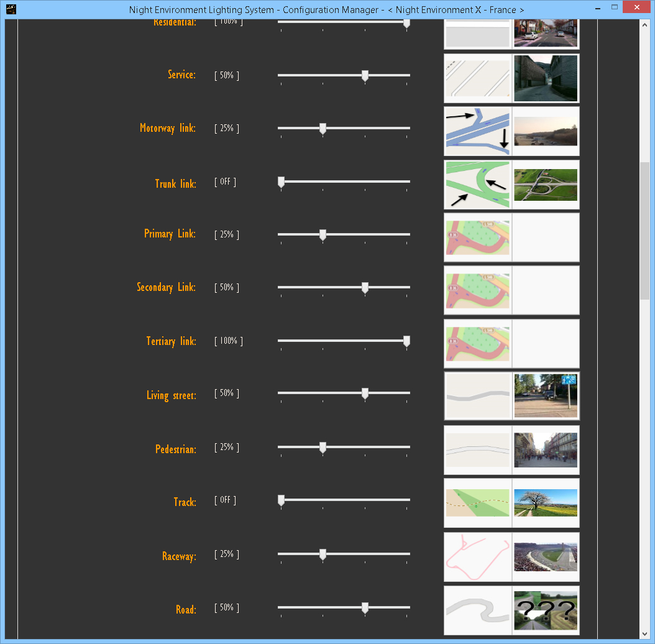
Task: Open the Track map diagram thumbnail
Action: (477, 503)
